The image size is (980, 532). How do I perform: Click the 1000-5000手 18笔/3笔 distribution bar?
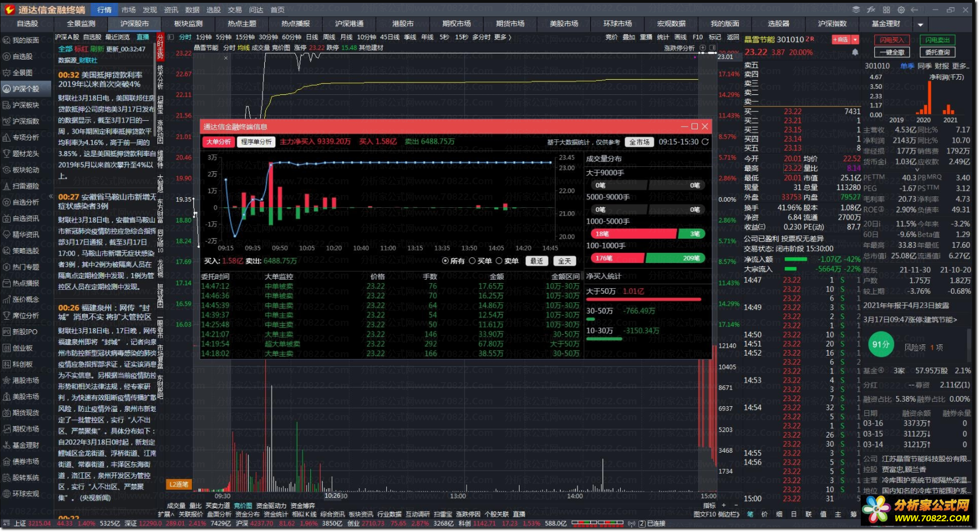[x=648, y=234]
